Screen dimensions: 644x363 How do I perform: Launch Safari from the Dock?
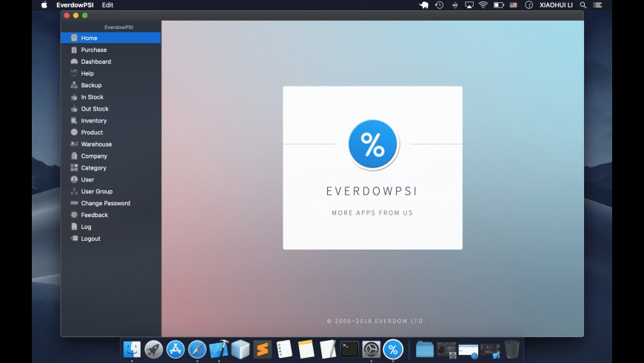(197, 350)
